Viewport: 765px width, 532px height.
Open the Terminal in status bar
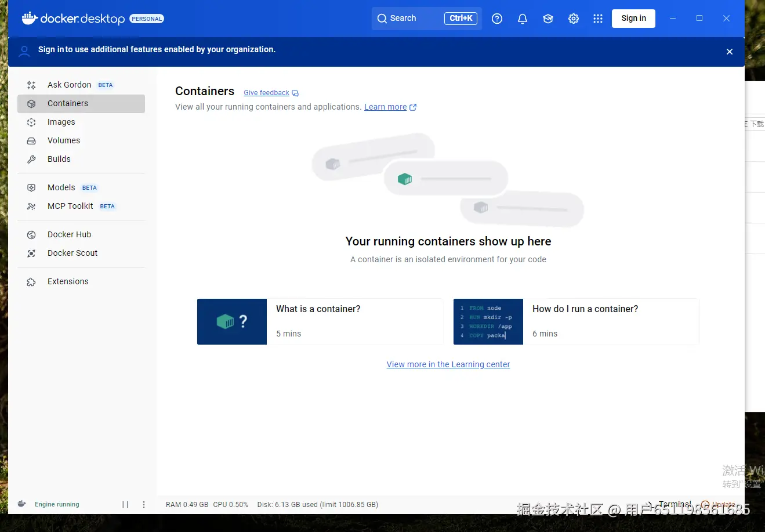tap(669, 504)
